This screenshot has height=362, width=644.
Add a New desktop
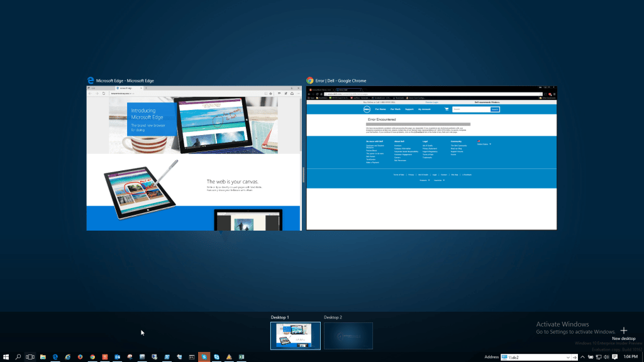(x=623, y=333)
